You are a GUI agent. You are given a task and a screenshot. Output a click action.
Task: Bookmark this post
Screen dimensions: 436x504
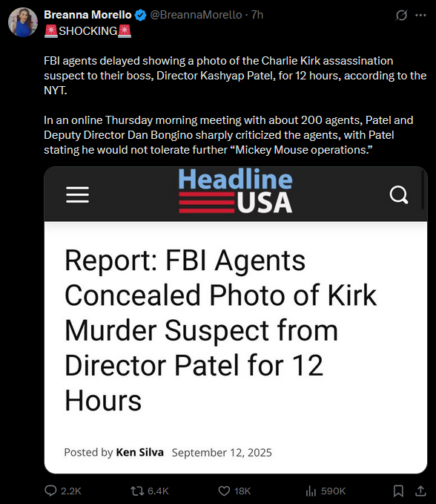click(x=398, y=491)
